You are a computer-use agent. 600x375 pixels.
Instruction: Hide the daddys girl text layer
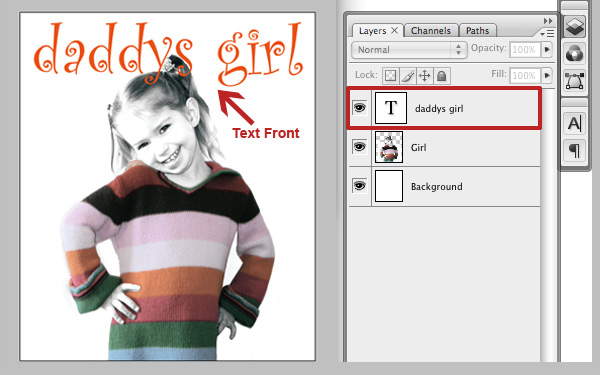coord(359,108)
